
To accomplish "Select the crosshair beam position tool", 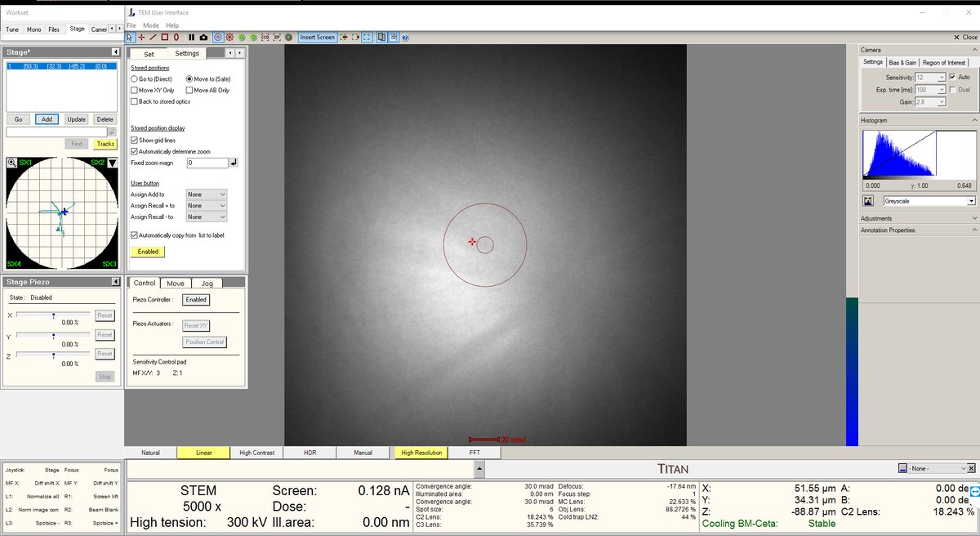I will click(141, 37).
